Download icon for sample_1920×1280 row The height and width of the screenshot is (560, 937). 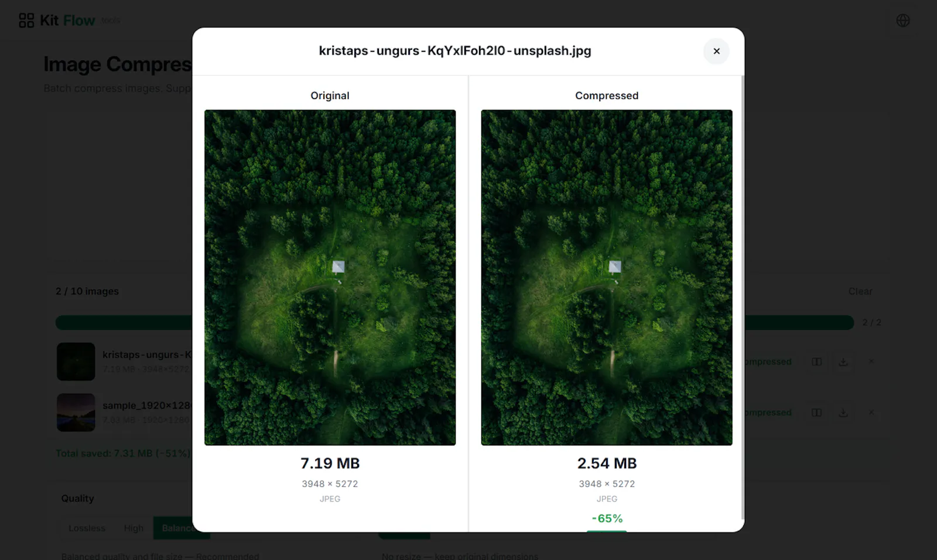click(x=843, y=413)
